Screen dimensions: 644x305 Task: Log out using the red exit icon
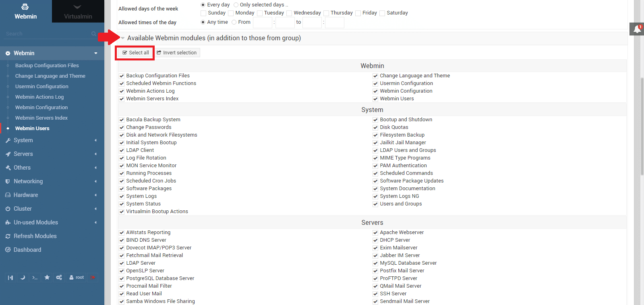(x=93, y=278)
